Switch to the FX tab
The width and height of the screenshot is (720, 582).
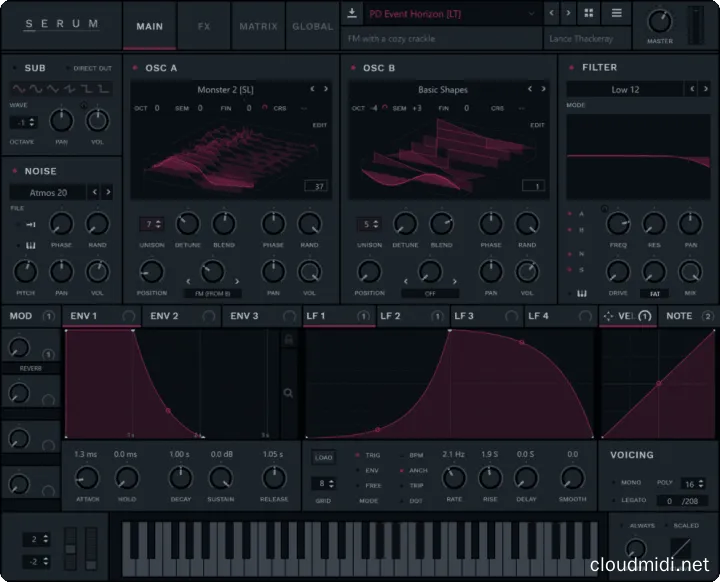pos(204,26)
